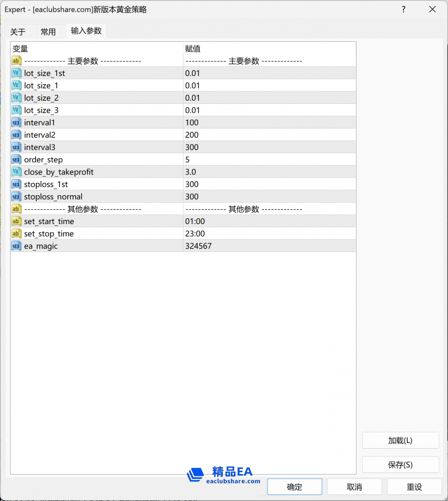The width and height of the screenshot is (448, 501).
Task: Confirm settings with the 确定 button
Action: click(294, 486)
